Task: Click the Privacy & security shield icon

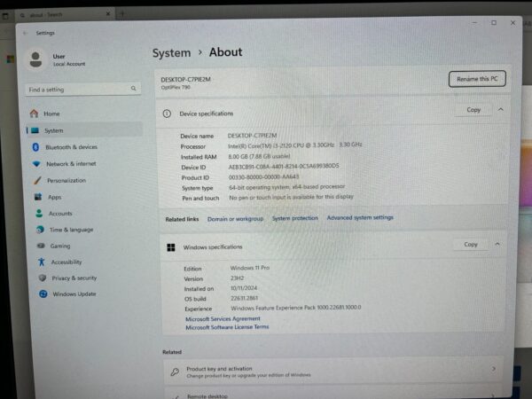Action: tap(43, 278)
